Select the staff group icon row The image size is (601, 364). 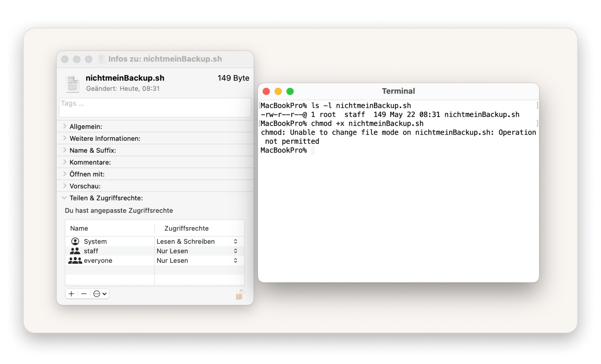[x=75, y=251]
